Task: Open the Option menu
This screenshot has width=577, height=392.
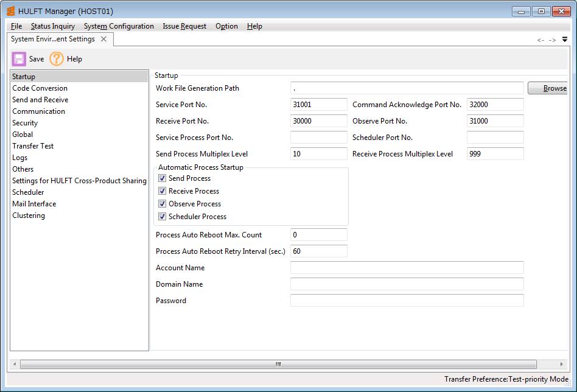Action: pos(226,26)
